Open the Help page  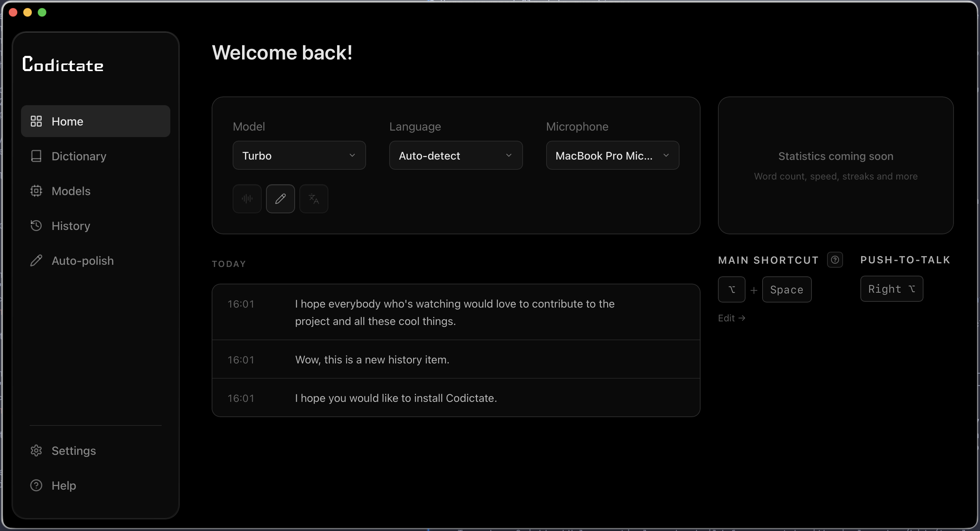95,485
